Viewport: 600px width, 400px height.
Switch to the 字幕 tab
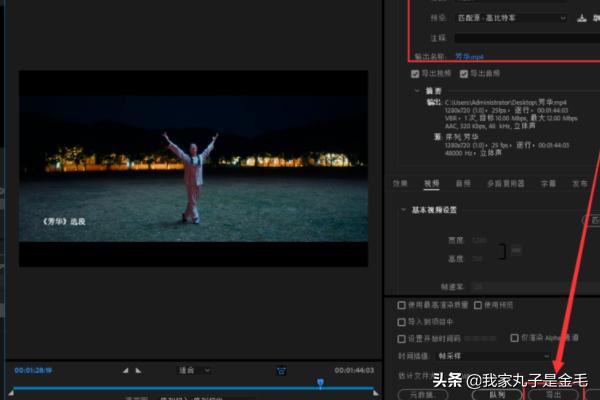tap(548, 183)
